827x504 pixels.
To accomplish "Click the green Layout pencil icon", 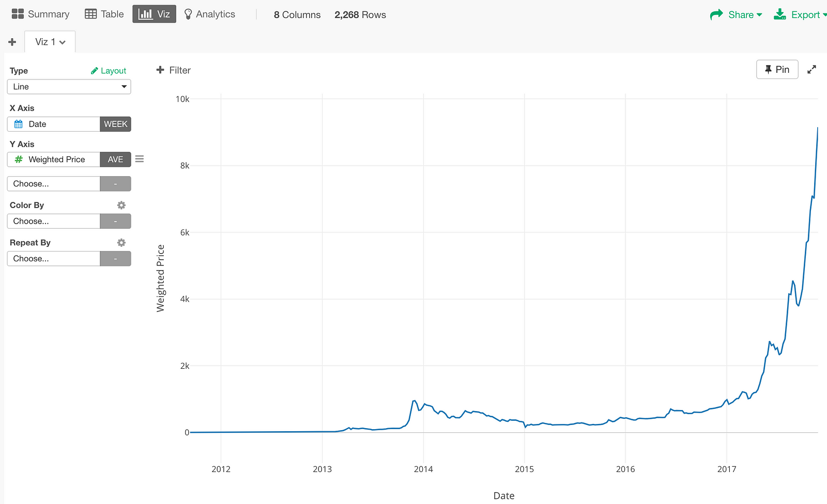I will [x=95, y=71].
